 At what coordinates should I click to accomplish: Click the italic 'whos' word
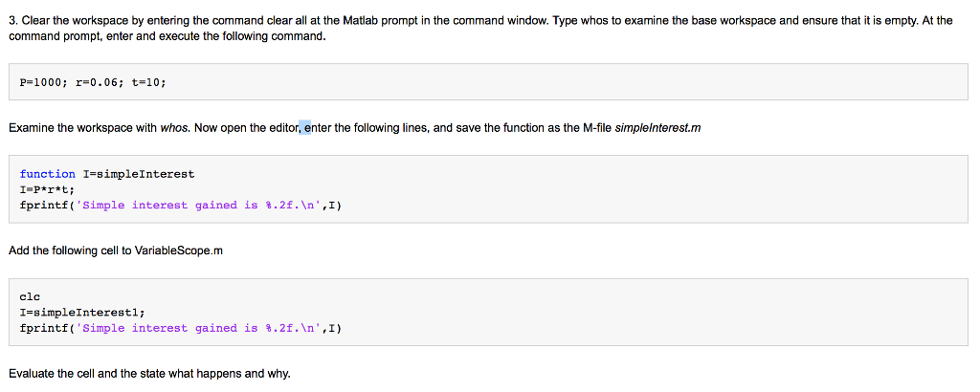(x=174, y=128)
